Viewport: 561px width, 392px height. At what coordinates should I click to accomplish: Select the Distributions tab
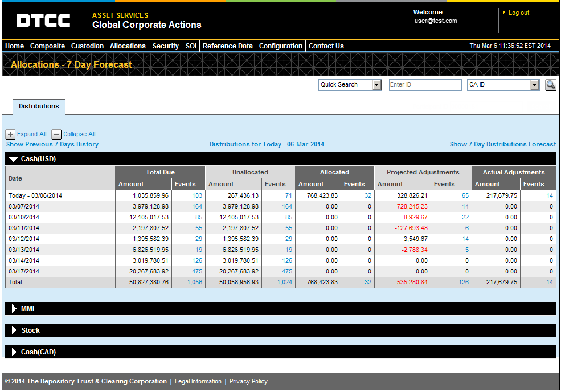tap(39, 107)
